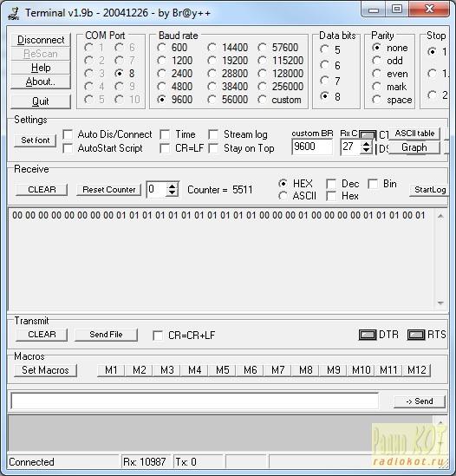Screen dimensions: 456x476
Task: Run macro M10
Action: pos(362,370)
